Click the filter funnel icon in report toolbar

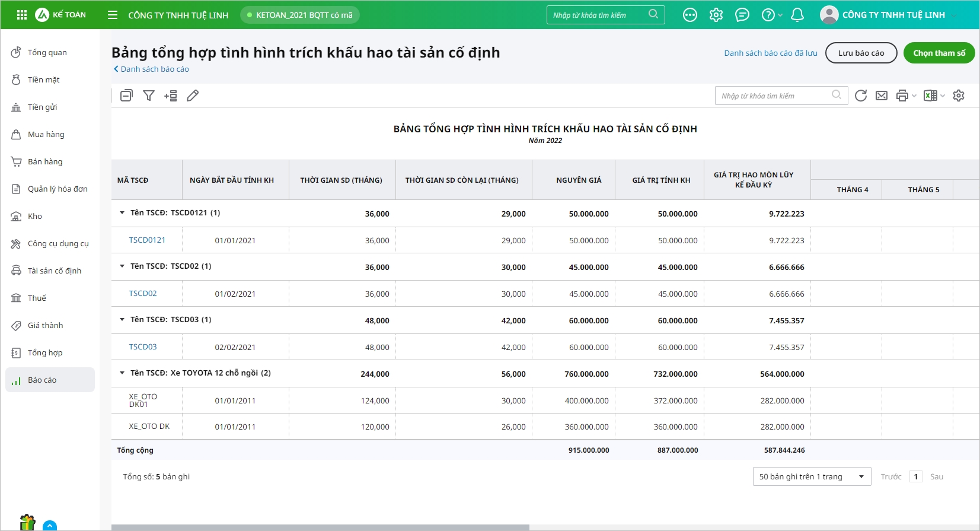(149, 96)
